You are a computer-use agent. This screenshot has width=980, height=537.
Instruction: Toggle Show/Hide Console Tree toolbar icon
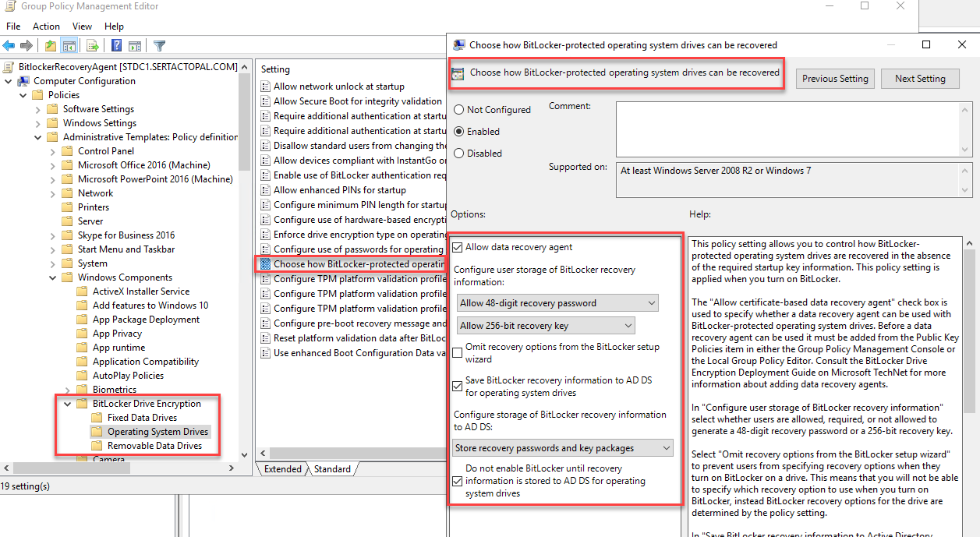pyautogui.click(x=69, y=46)
